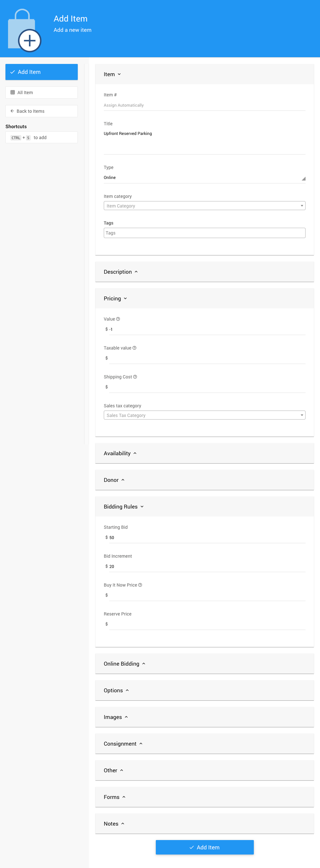Click the grid icon beside All Item

pyautogui.click(x=13, y=93)
